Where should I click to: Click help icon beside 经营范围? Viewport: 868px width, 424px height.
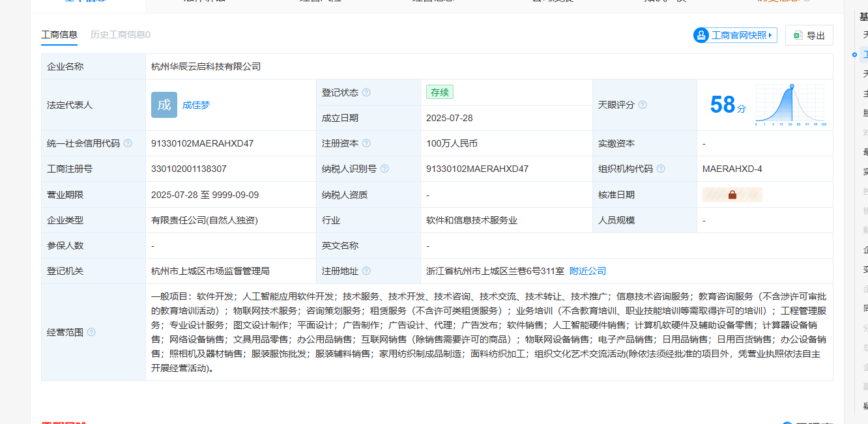(x=91, y=332)
